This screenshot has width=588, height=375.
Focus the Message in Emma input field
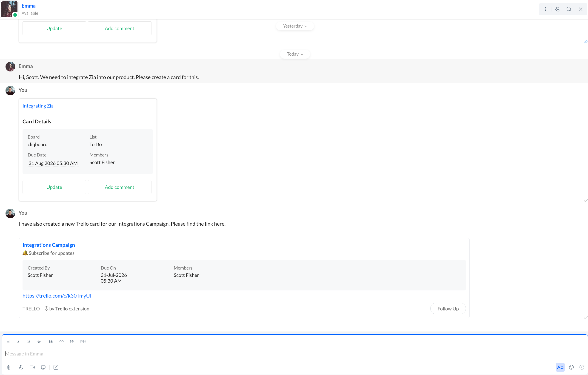[x=294, y=354]
